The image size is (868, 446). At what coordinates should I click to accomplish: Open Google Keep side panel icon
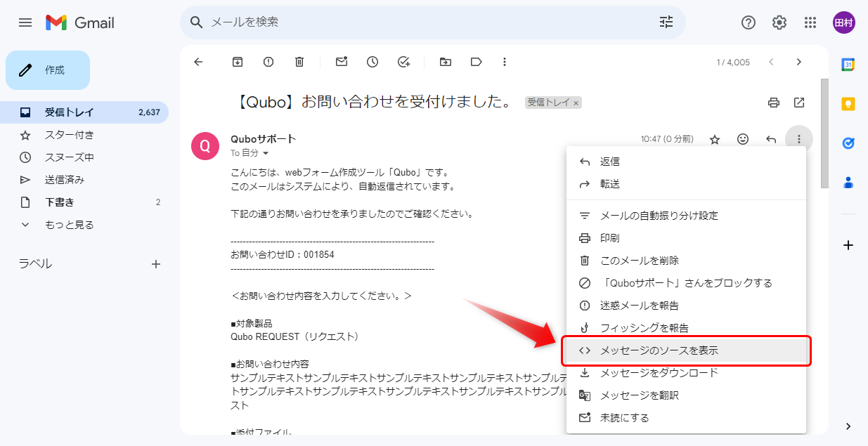pyautogui.click(x=848, y=104)
